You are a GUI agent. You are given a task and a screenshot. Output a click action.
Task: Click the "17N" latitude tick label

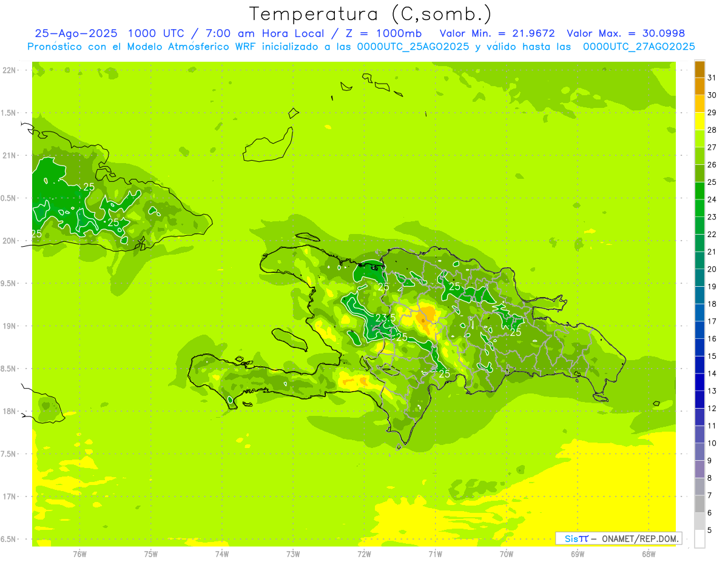(8, 496)
